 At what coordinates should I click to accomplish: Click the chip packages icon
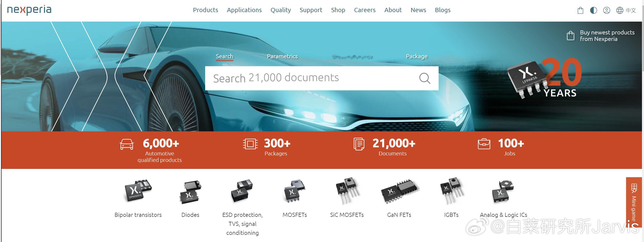coord(250,144)
